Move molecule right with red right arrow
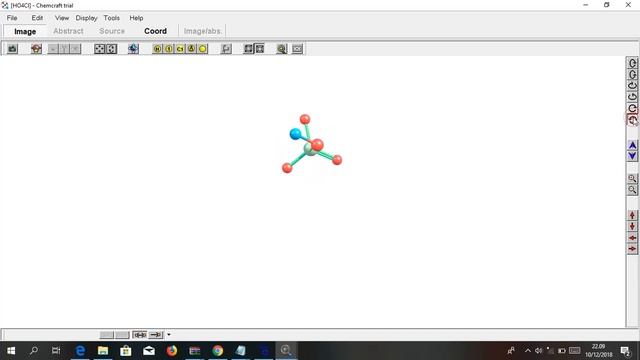The height and width of the screenshot is (360, 640). coord(632,249)
